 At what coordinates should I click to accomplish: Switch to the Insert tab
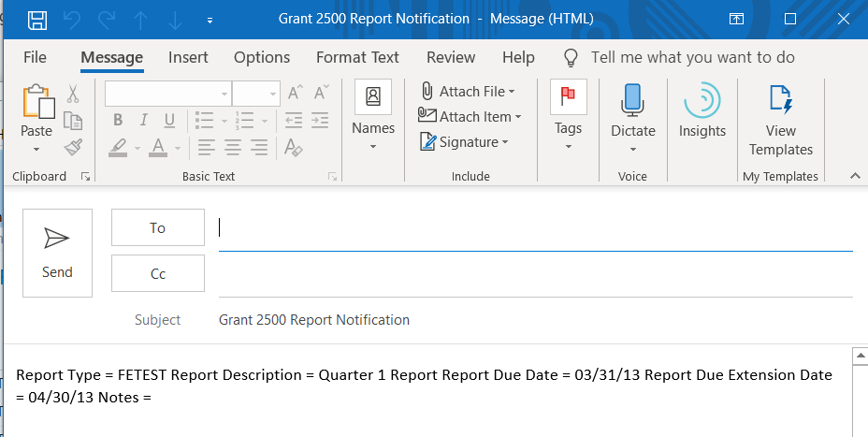[x=188, y=57]
